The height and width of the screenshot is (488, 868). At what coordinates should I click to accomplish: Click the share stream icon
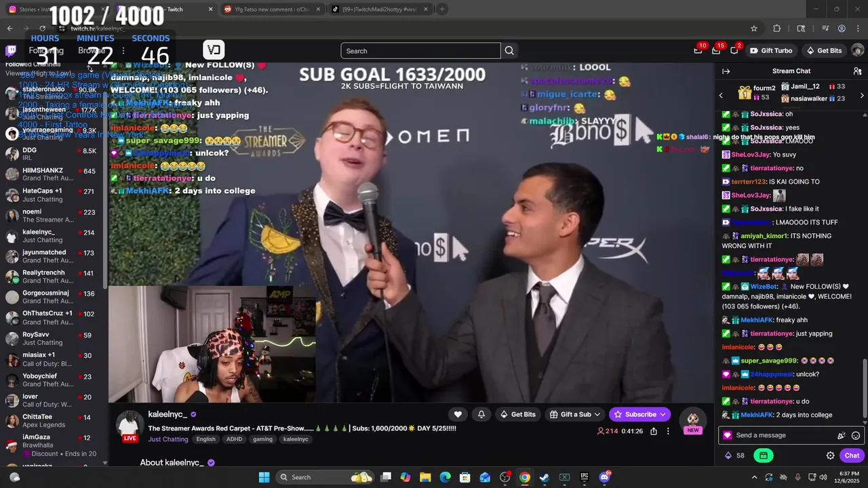[654, 431]
